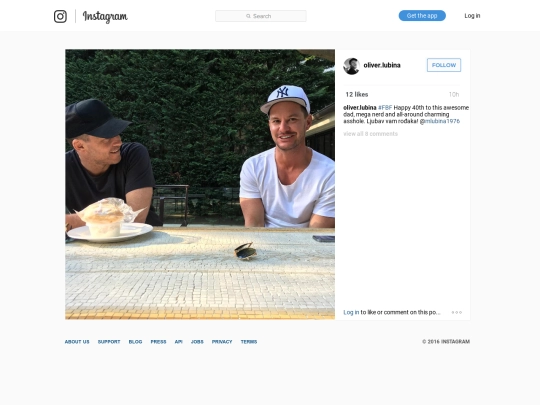The image size is (540, 405).
Task: Open the three-dot more options menu
Action: pyautogui.click(x=457, y=312)
